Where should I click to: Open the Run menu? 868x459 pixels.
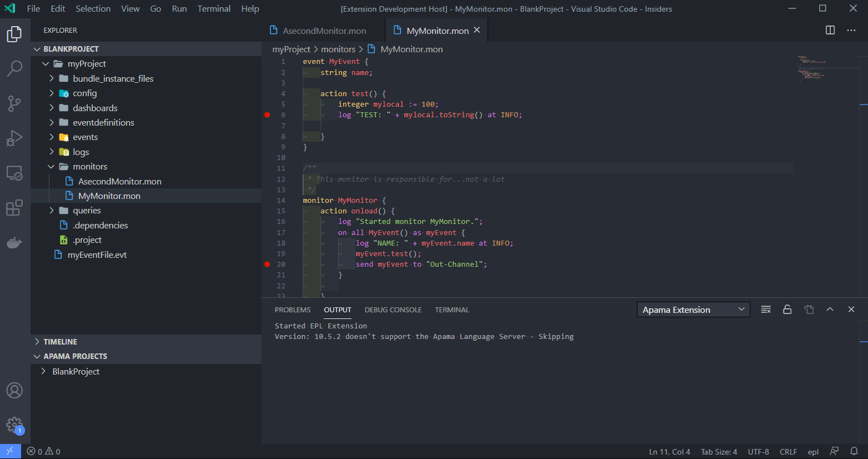[x=179, y=9]
